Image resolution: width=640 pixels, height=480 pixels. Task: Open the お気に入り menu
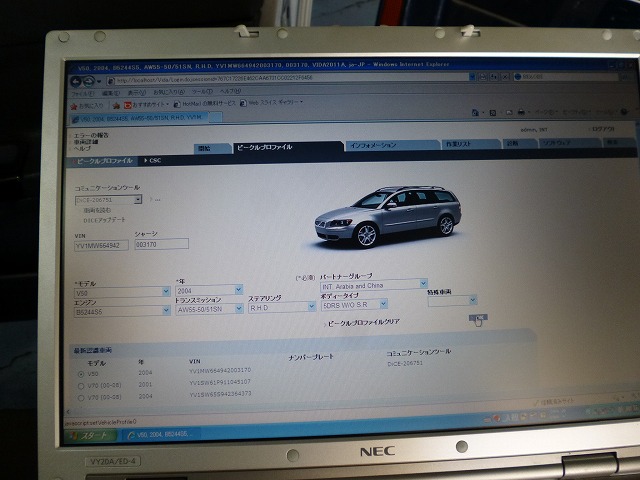[169, 92]
